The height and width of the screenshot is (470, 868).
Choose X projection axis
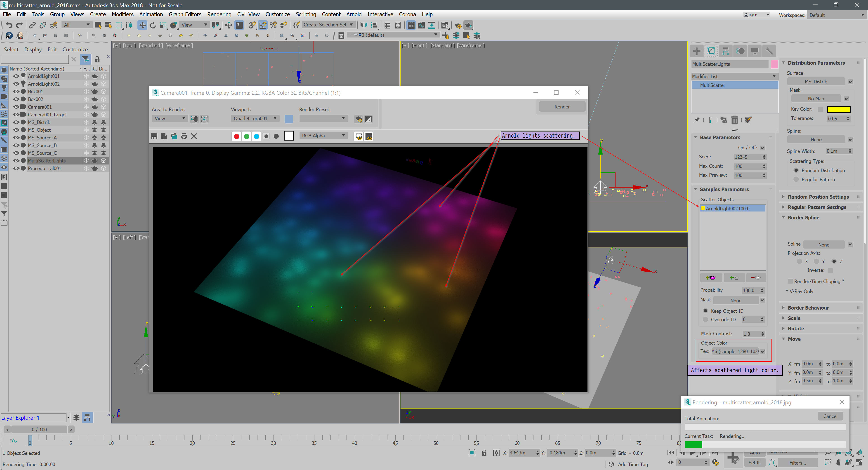(x=799, y=261)
